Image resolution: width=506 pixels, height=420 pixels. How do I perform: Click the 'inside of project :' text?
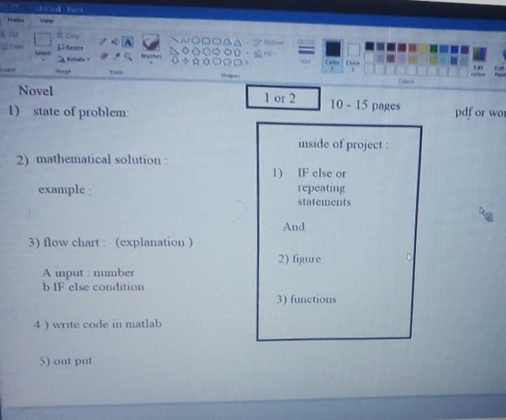tap(343, 144)
